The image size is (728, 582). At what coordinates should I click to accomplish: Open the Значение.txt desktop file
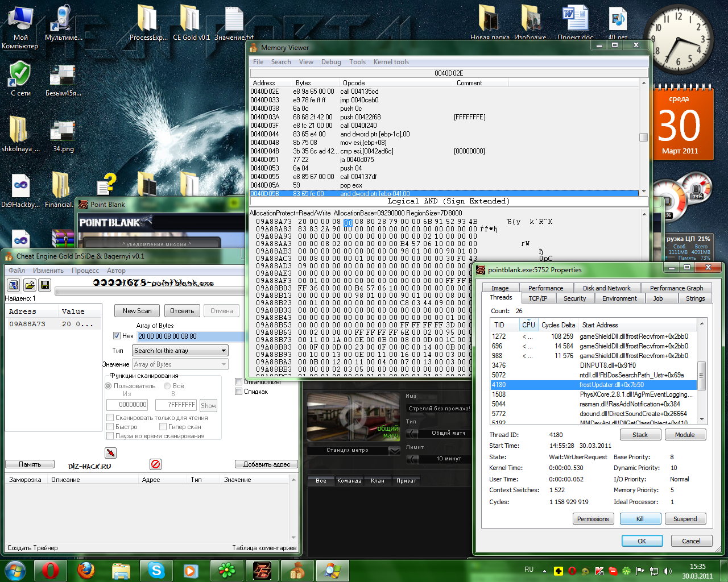[234, 23]
